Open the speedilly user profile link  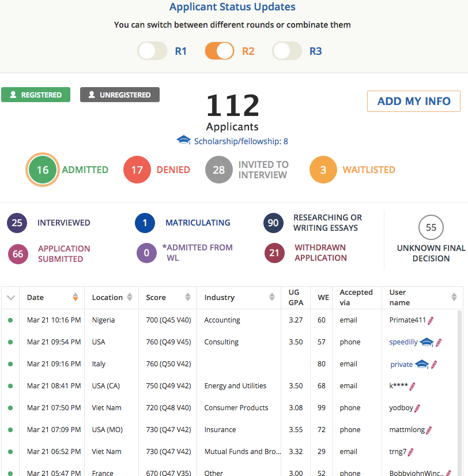pos(403,342)
